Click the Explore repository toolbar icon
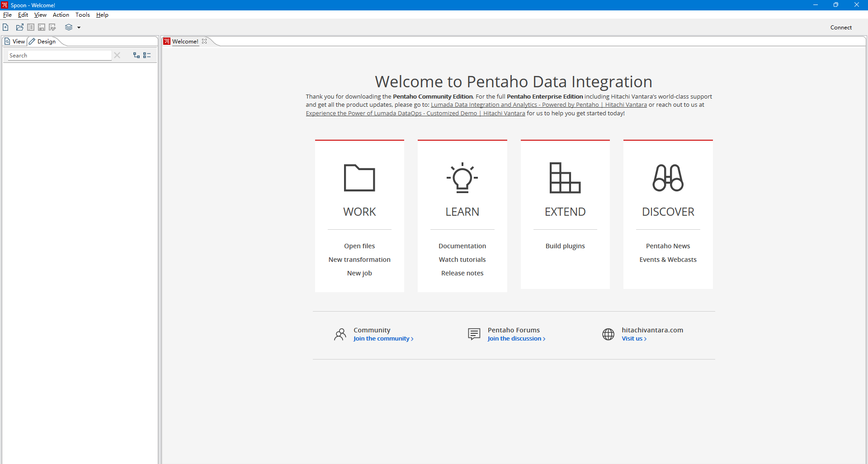This screenshot has height=464, width=868. click(31, 27)
